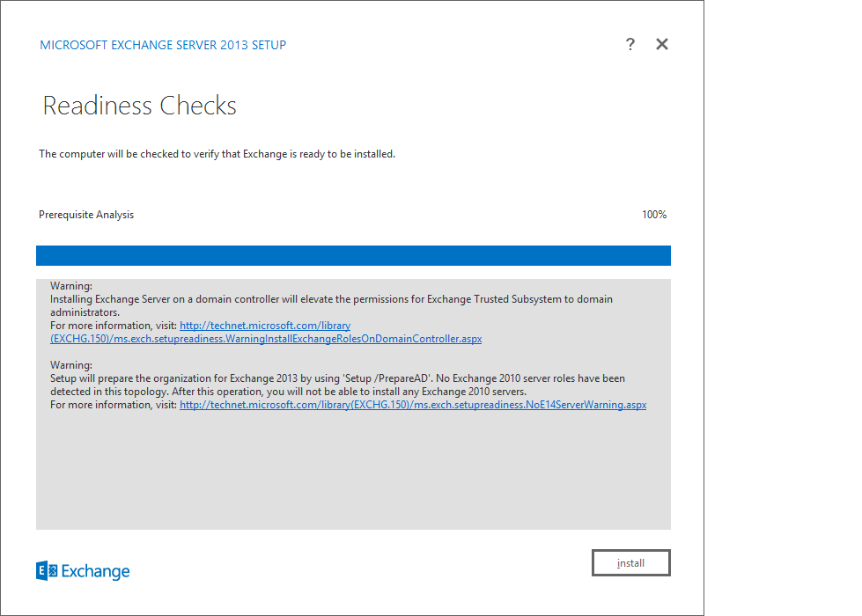Click the blue Prerequisite Analysis progress bar
The image size is (862, 616).
click(x=353, y=255)
